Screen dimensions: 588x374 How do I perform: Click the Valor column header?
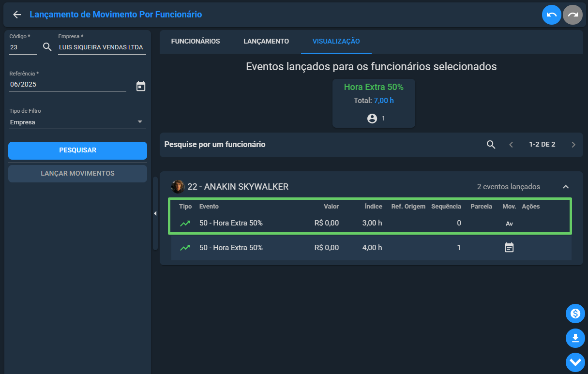click(332, 207)
